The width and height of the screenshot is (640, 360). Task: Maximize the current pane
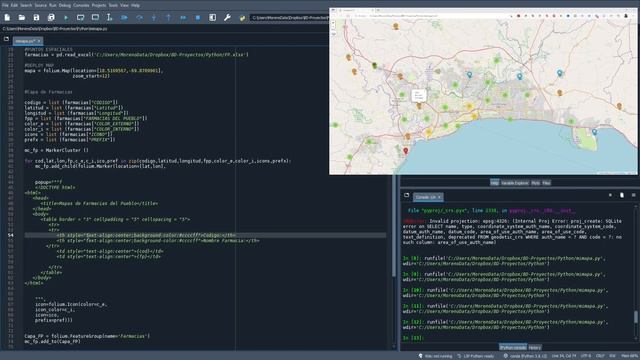[x=213, y=18]
